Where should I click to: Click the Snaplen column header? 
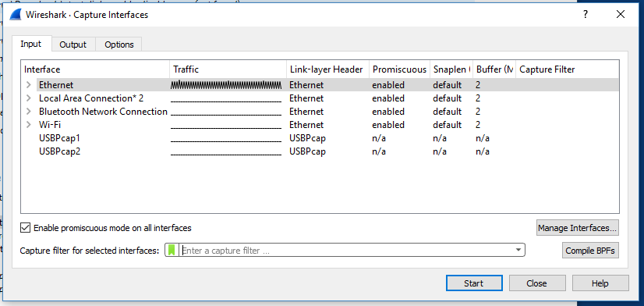tap(451, 69)
